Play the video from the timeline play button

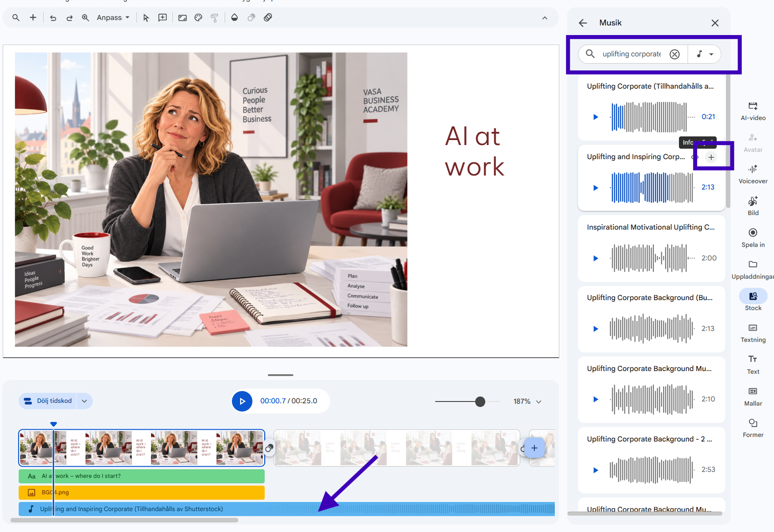(x=242, y=402)
